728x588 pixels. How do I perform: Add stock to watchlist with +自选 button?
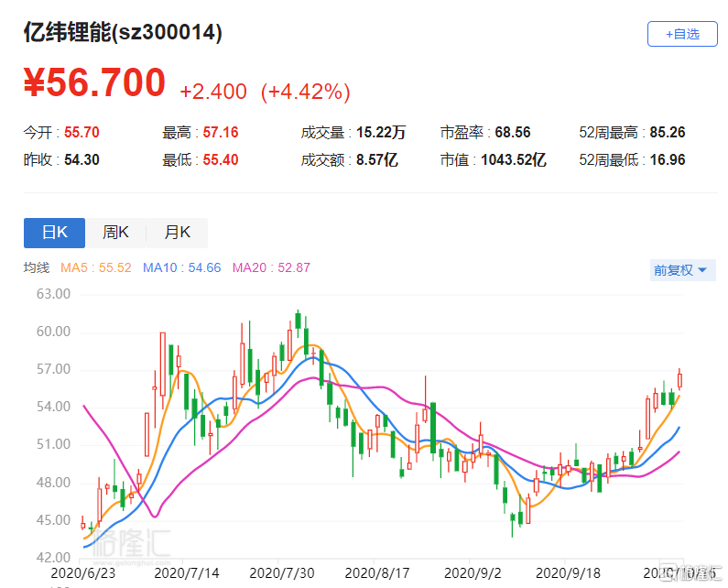pos(682,34)
